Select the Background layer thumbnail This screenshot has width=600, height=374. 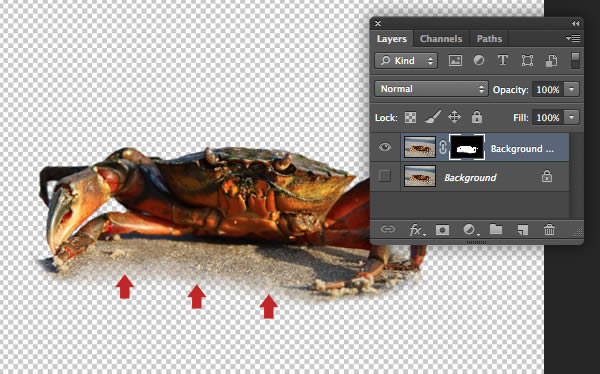coord(420,176)
